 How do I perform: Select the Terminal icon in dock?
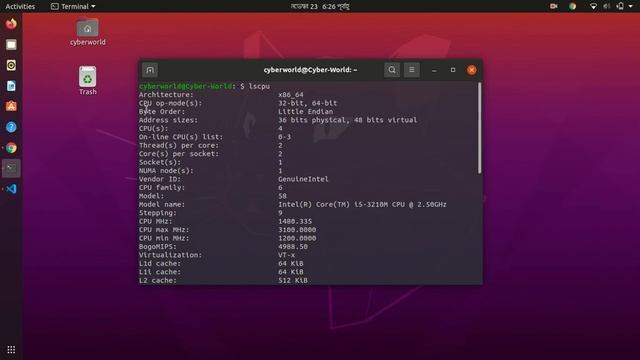point(11,168)
